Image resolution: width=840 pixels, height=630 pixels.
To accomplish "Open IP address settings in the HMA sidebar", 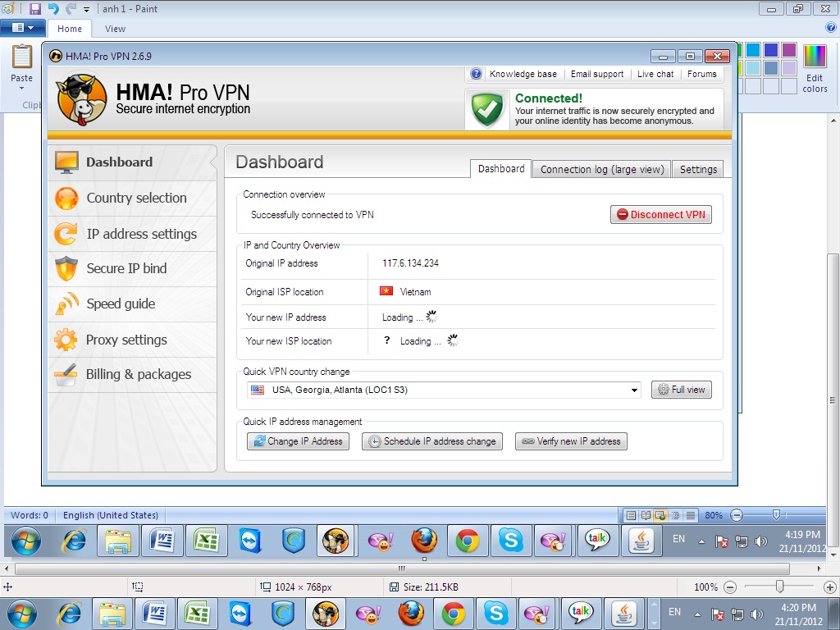I will click(132, 234).
